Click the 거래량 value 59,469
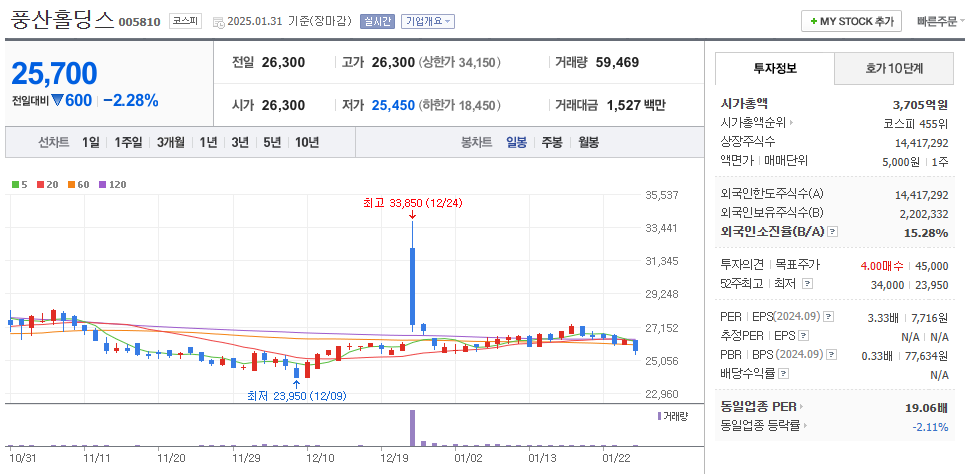The image size is (971, 474). (617, 62)
